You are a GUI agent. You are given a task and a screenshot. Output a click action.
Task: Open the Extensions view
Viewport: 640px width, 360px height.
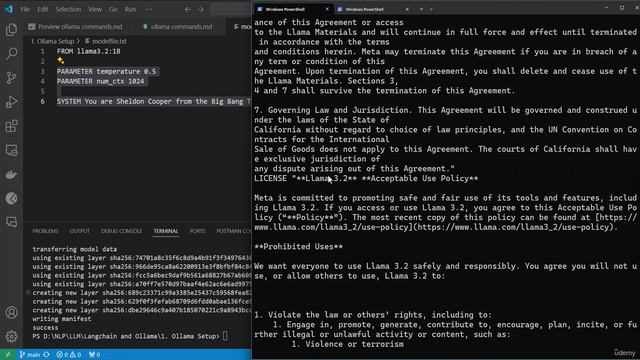[x=11, y=126]
